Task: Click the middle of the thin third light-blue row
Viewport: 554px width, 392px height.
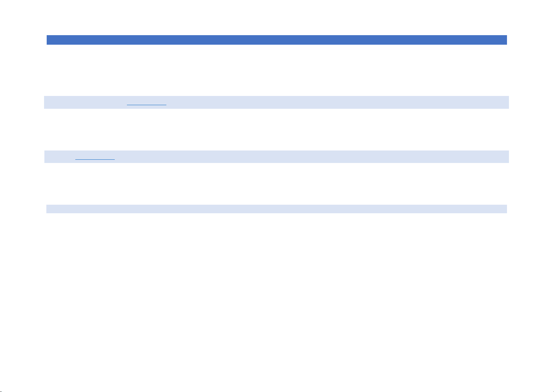Action: [277, 209]
